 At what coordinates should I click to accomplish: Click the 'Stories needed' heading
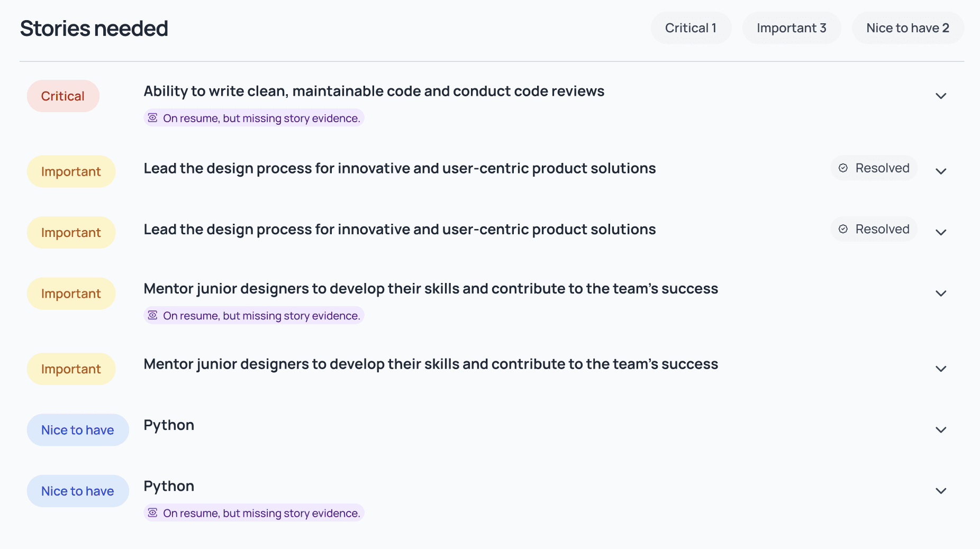coord(94,29)
